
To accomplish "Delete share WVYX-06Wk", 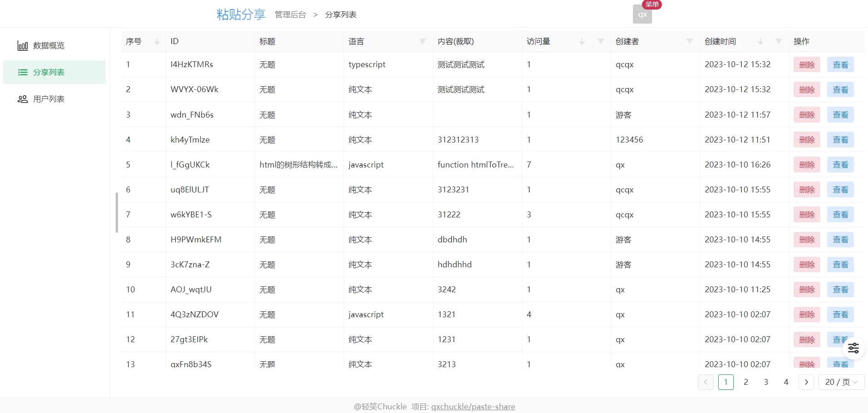I will click(807, 90).
